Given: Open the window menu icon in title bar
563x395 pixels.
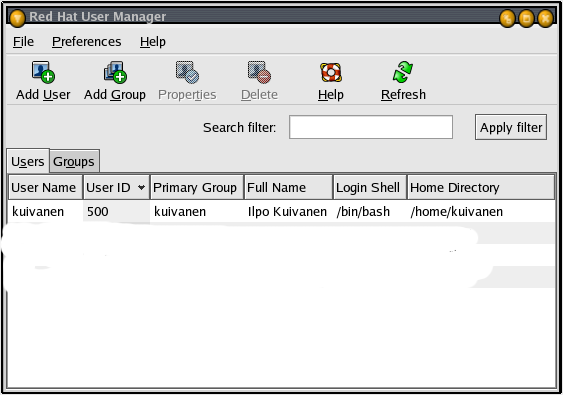Looking at the screenshot, I should click(x=17, y=18).
